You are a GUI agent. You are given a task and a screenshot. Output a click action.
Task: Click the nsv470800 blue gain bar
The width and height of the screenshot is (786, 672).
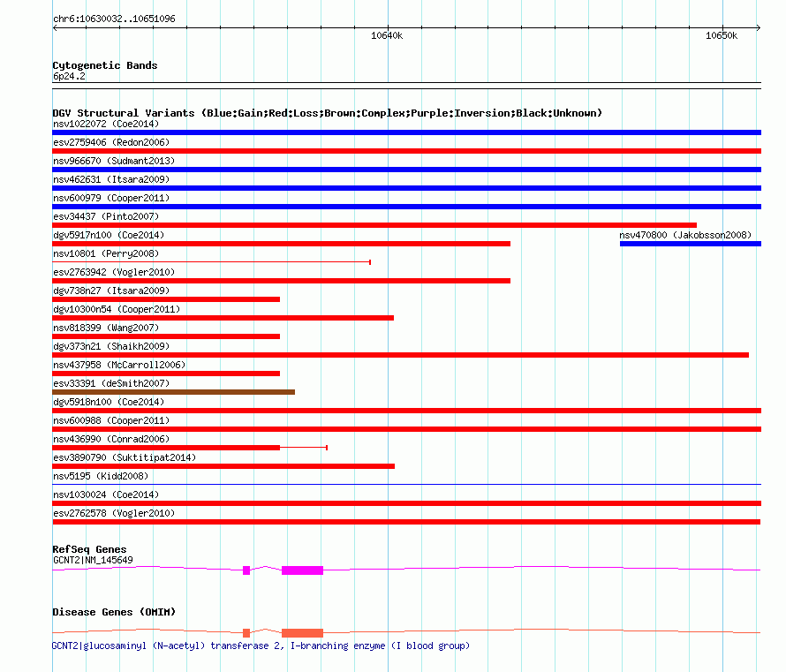[x=691, y=244]
